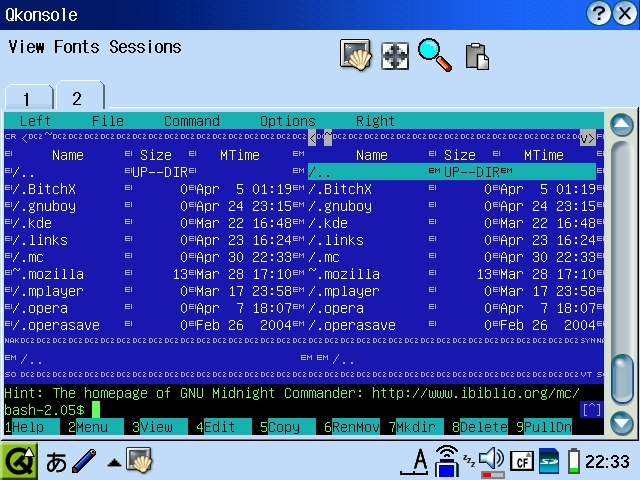Click the four-arrows fullscreen icon in toolbar
This screenshot has height=480, width=640.
click(x=396, y=56)
